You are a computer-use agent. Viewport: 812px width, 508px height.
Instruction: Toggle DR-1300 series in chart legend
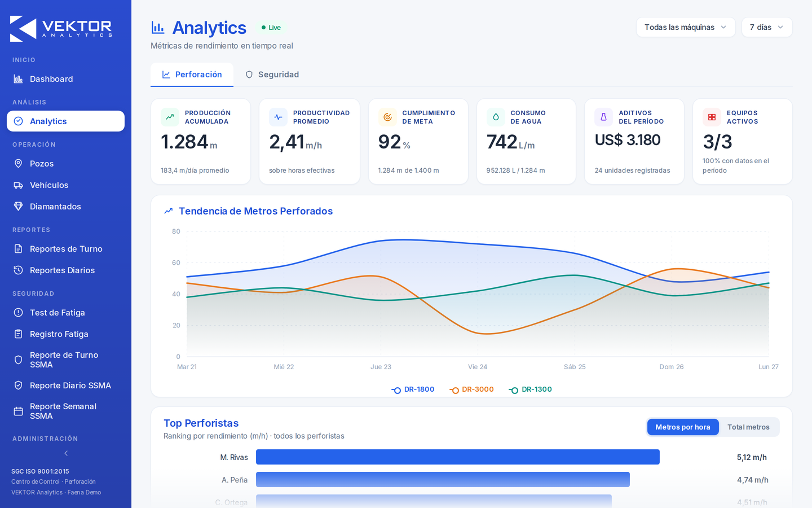pyautogui.click(x=530, y=389)
